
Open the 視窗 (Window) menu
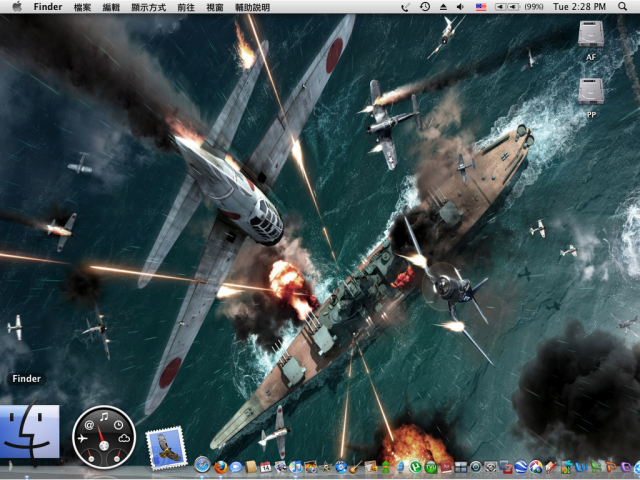click(215, 7)
